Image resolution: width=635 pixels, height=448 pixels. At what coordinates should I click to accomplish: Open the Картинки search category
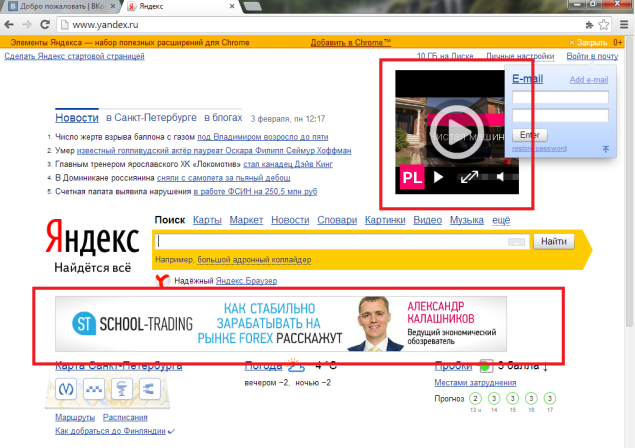[x=385, y=220]
